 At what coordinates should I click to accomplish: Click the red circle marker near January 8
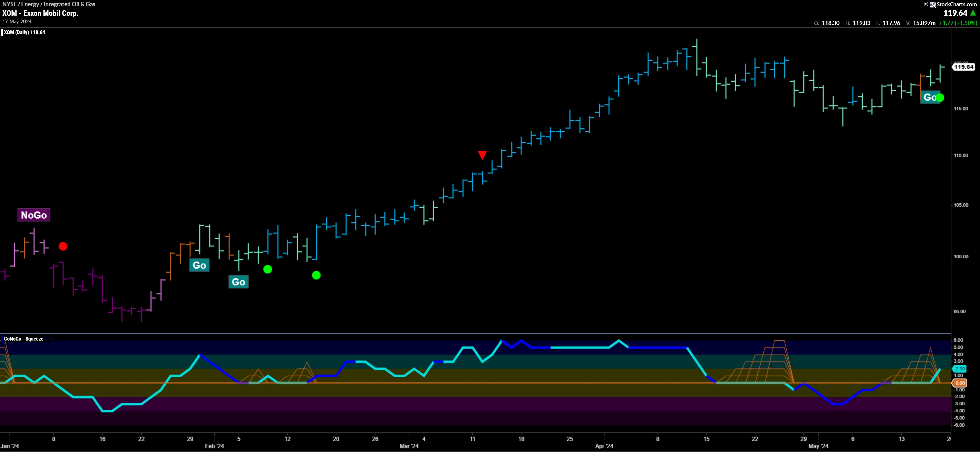(63, 247)
